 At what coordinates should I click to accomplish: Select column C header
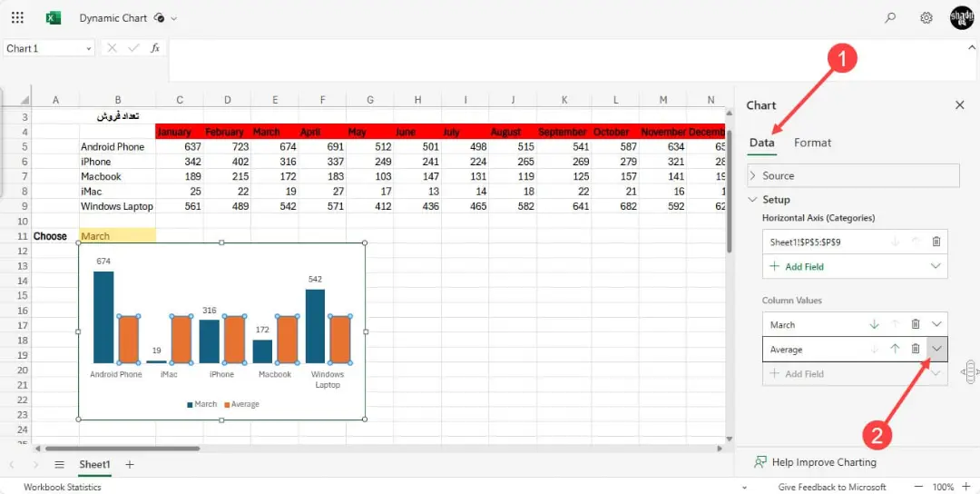coord(180,99)
